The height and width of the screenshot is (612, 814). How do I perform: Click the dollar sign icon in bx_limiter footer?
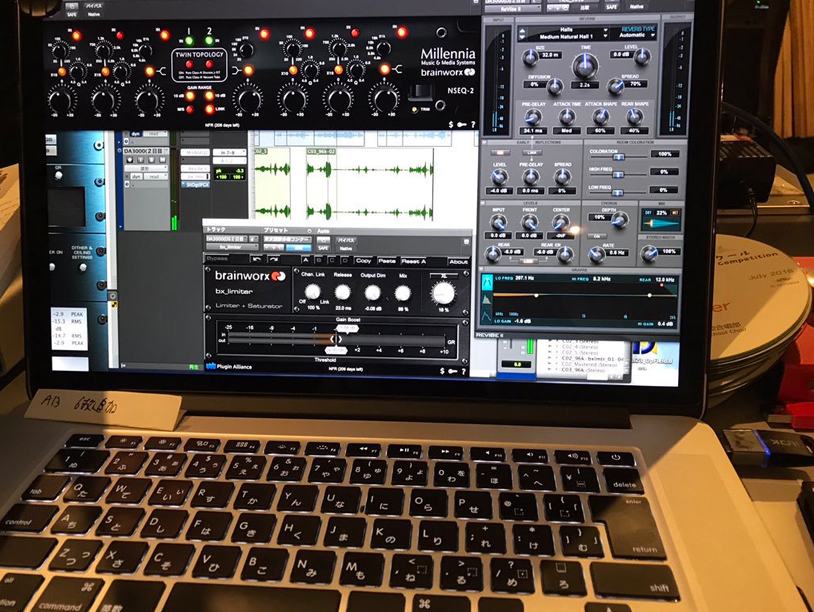pyautogui.click(x=442, y=371)
